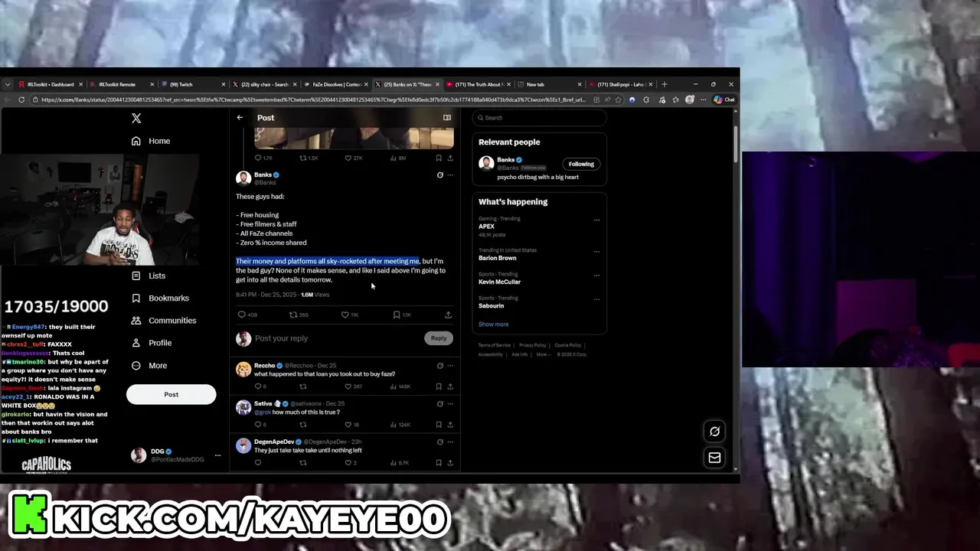Open more options on Sativa's reply
This screenshot has height=551, width=980.
tap(450, 404)
